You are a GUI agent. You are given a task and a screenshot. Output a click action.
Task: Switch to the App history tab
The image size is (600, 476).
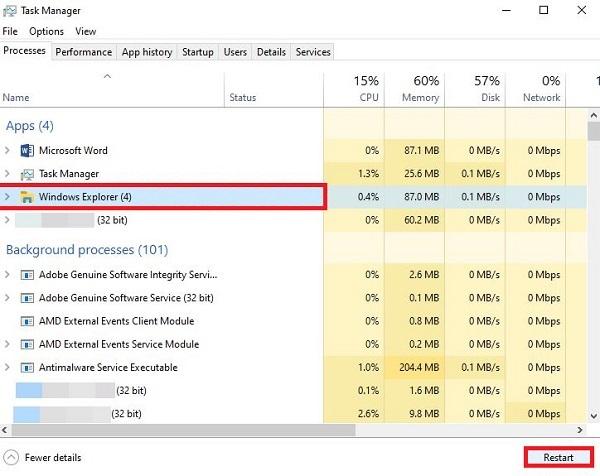[x=147, y=52]
